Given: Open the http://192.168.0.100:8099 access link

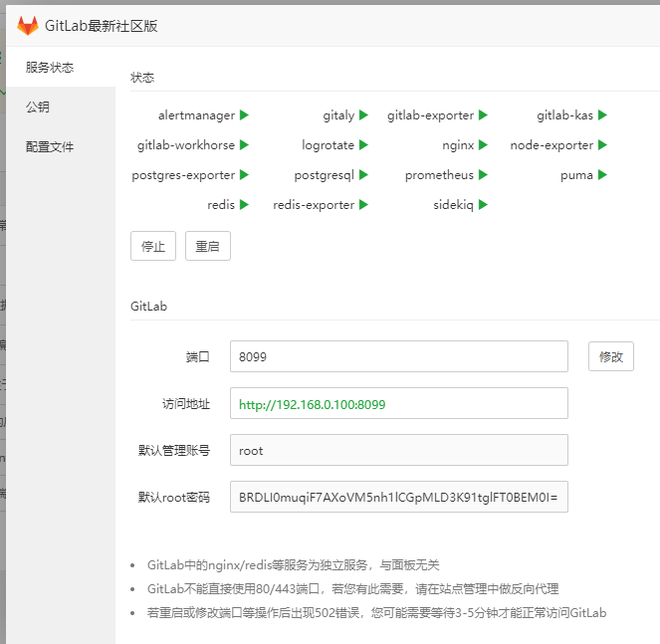Looking at the screenshot, I should point(312,404).
